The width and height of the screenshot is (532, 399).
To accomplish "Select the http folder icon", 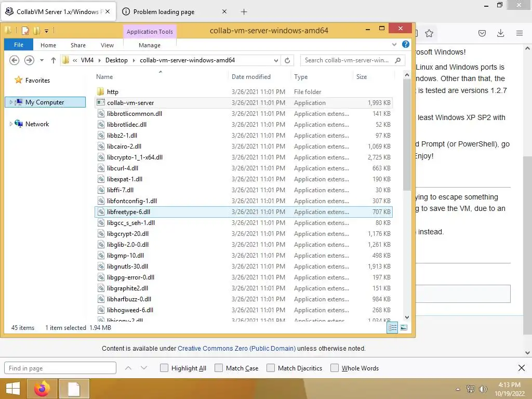I will [100, 91].
